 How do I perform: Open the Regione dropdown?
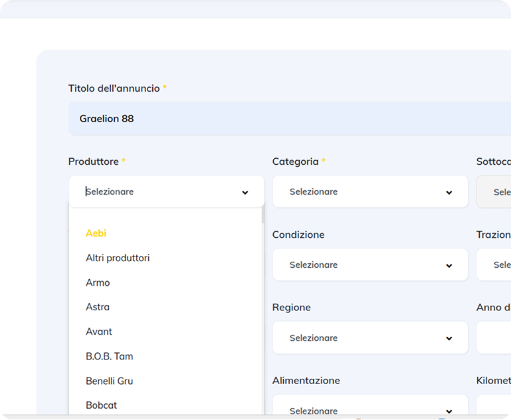coord(371,338)
